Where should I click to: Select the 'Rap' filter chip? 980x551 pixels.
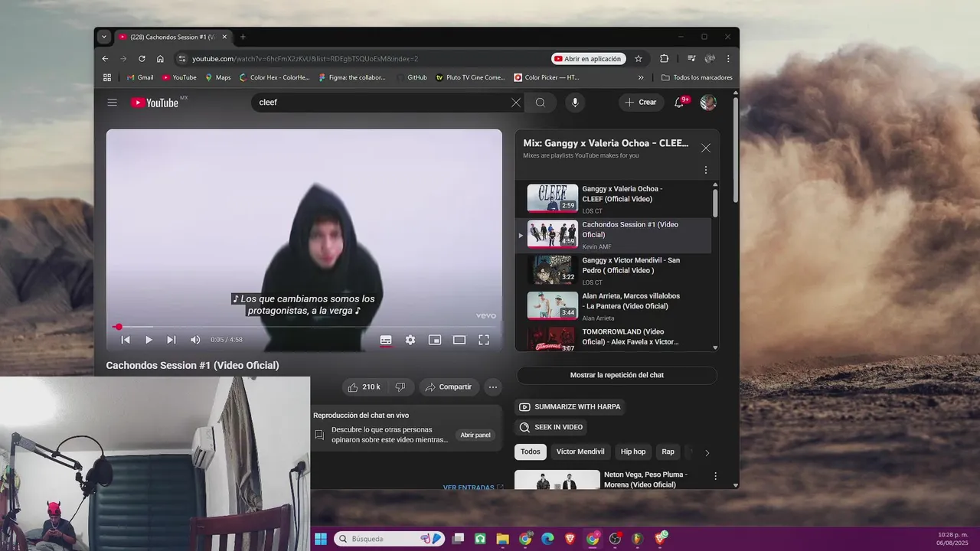point(668,452)
